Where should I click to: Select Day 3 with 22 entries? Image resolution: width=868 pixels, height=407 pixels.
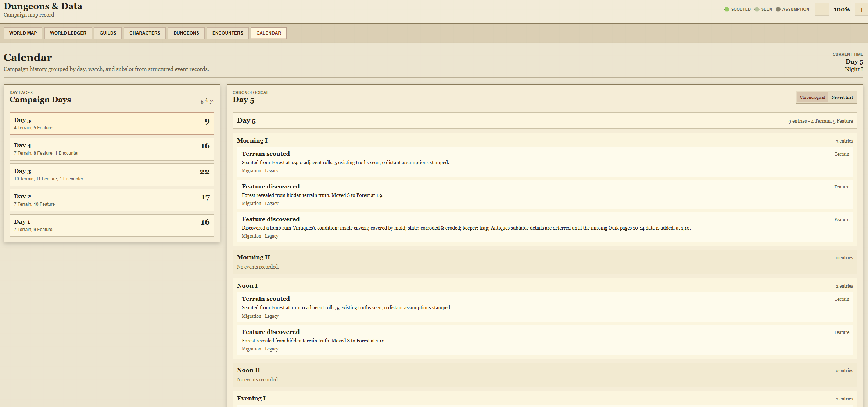(112, 174)
